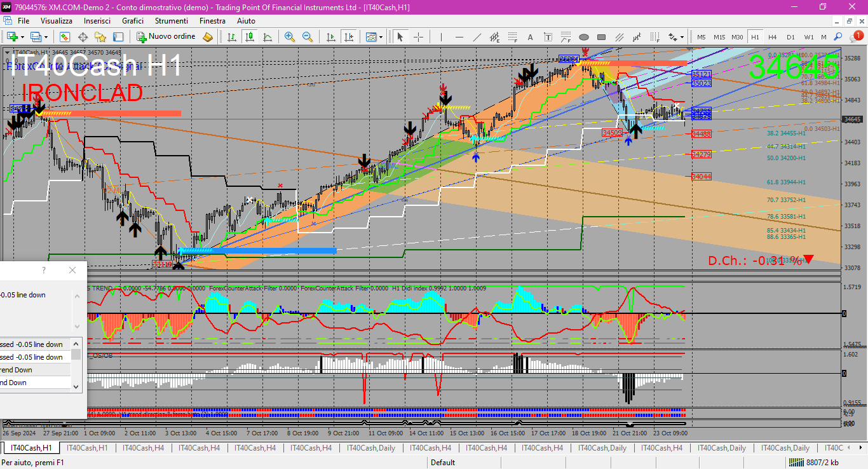This screenshot has height=469, width=868.
Task: Select the Fibonacci time zones tool
Action: [655, 37]
